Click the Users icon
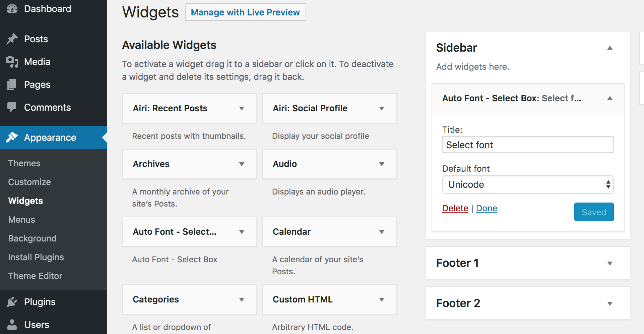Viewport: 644px width, 334px height. (12, 324)
